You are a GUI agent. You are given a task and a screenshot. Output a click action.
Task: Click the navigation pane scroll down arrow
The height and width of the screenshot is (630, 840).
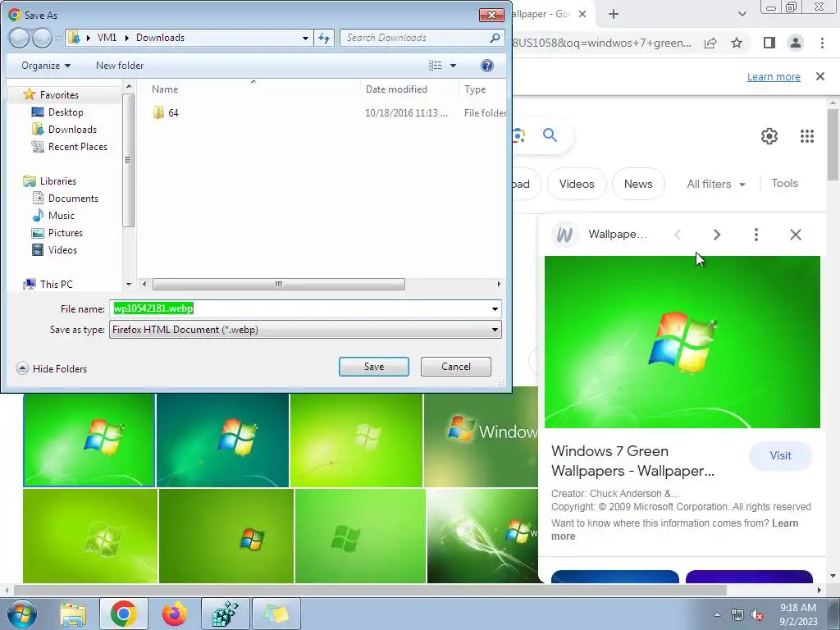point(129,284)
